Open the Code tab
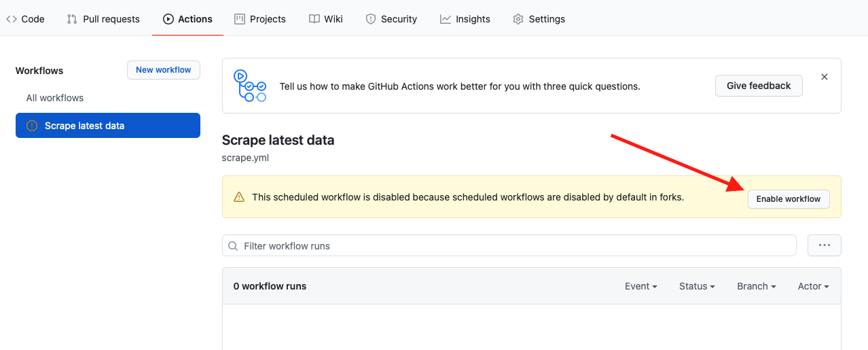The width and height of the screenshot is (868, 350). point(25,19)
